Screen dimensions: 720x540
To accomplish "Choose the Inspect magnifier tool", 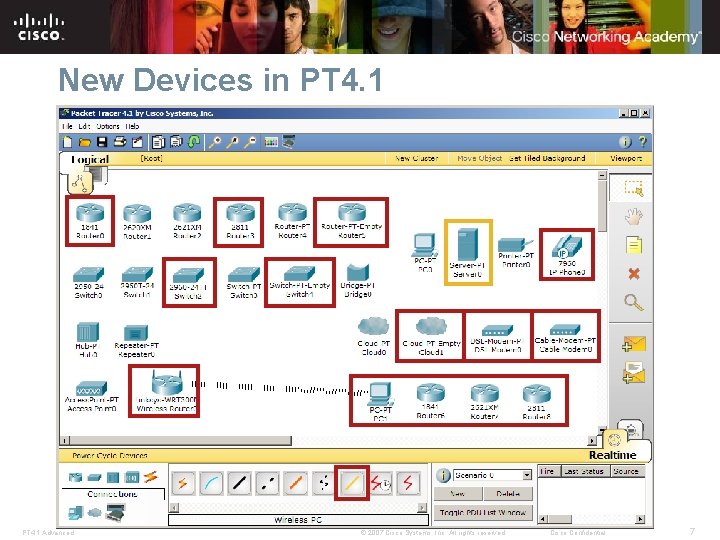I will pyautogui.click(x=634, y=303).
